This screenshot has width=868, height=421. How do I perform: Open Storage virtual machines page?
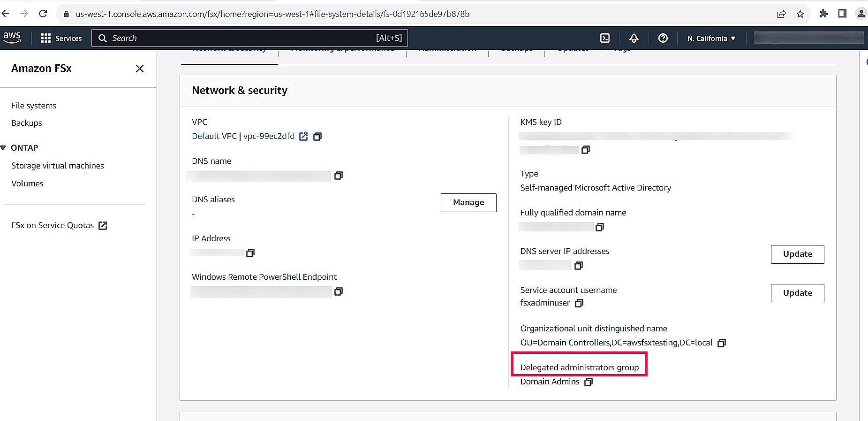(58, 166)
